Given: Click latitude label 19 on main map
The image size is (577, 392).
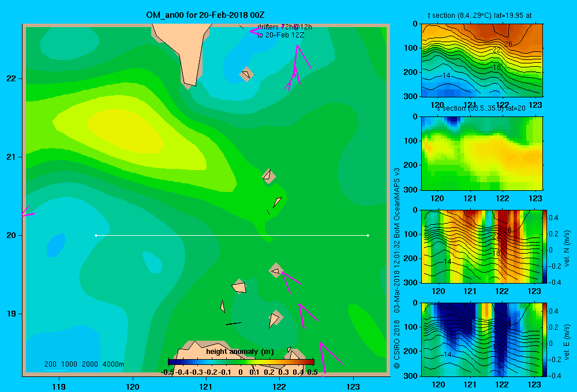Looking at the screenshot, I should 12,314.
